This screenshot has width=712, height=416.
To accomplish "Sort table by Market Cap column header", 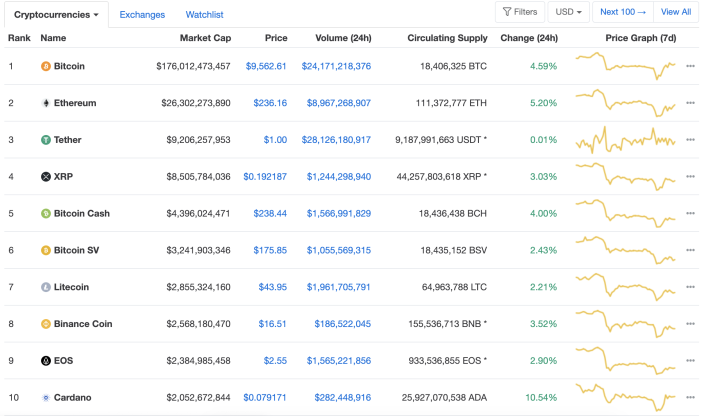I will (205, 38).
